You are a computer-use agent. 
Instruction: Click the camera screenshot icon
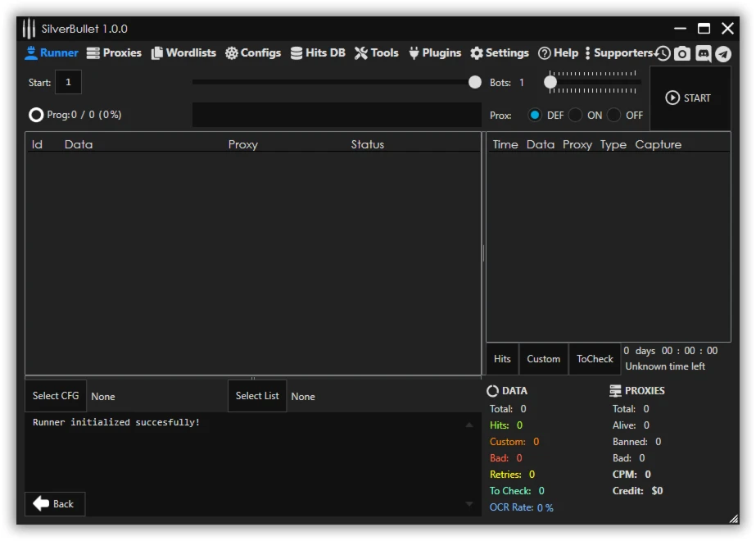682,53
